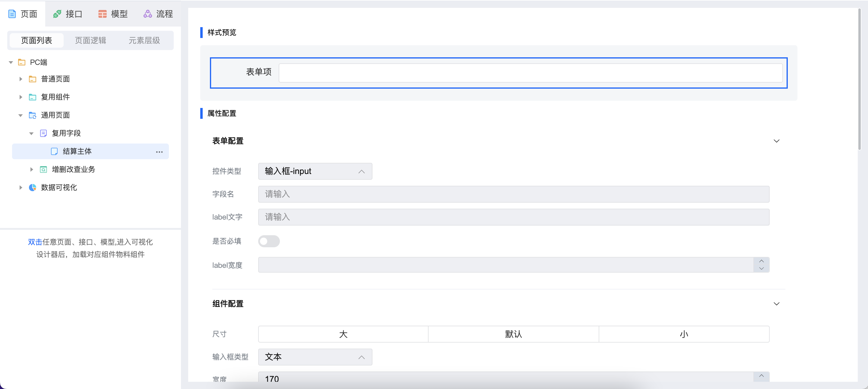
Task: Select the 结算主体 tree item
Action: (90, 151)
